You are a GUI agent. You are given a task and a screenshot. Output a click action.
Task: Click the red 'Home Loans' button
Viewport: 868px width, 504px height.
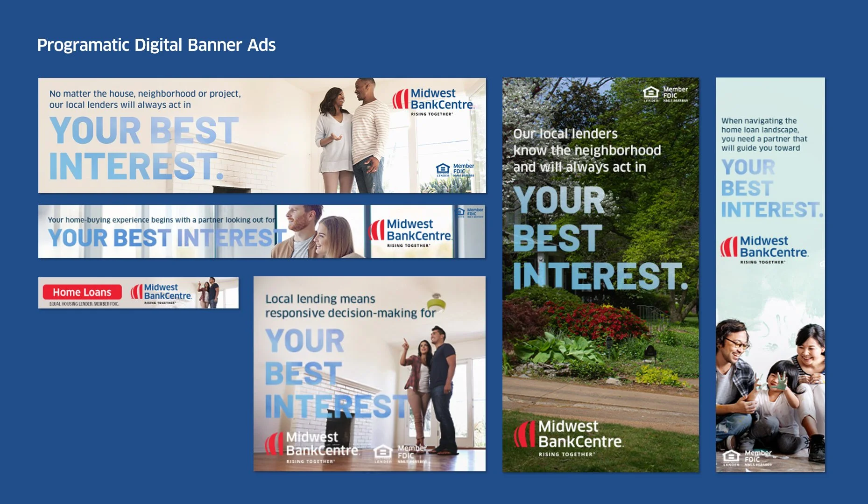[x=82, y=292]
